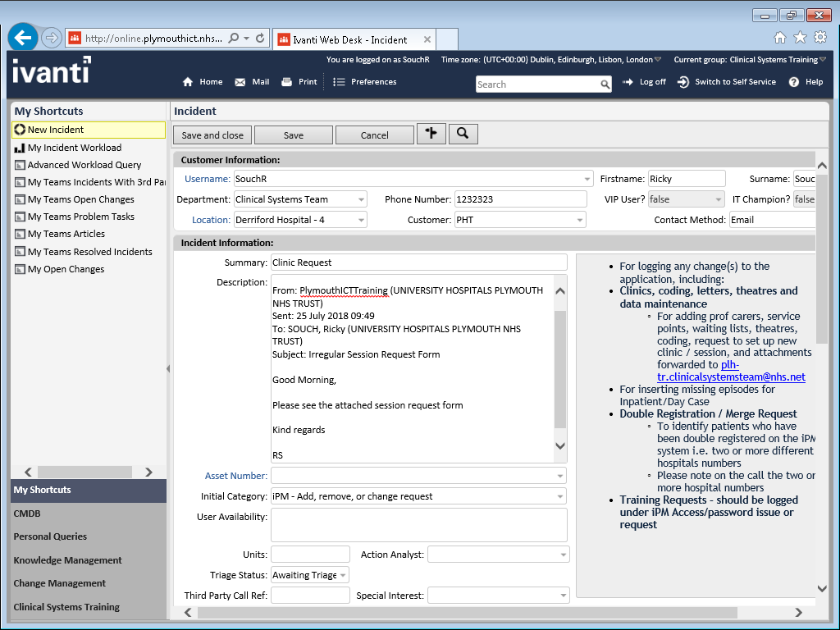This screenshot has height=630, width=840.
Task: Expand the Action Analyst dropdown
Action: point(563,555)
